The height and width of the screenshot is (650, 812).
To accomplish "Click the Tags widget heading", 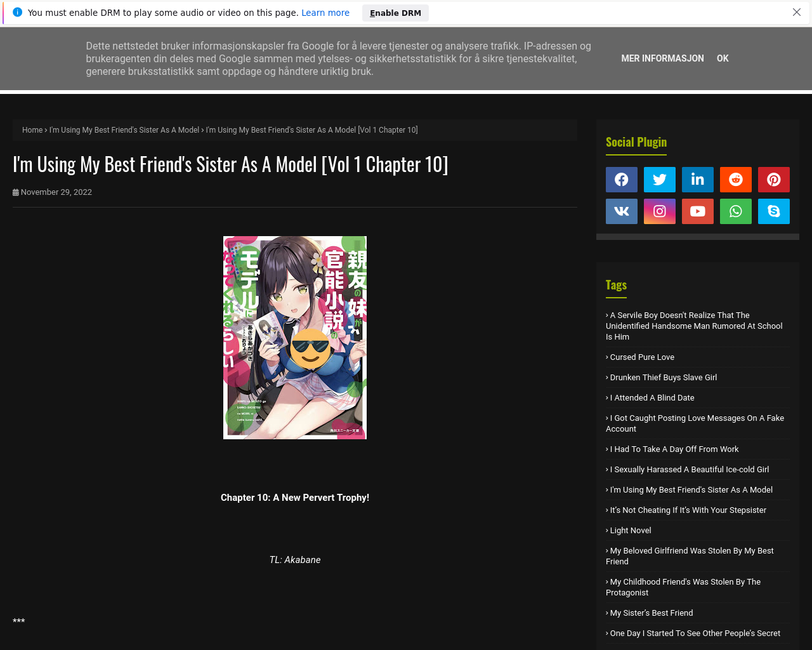I will tap(616, 285).
